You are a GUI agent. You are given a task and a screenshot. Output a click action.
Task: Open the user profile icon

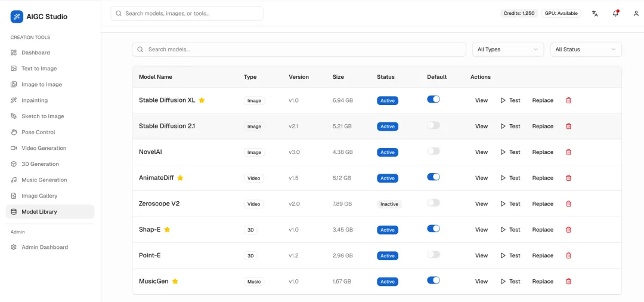click(636, 14)
